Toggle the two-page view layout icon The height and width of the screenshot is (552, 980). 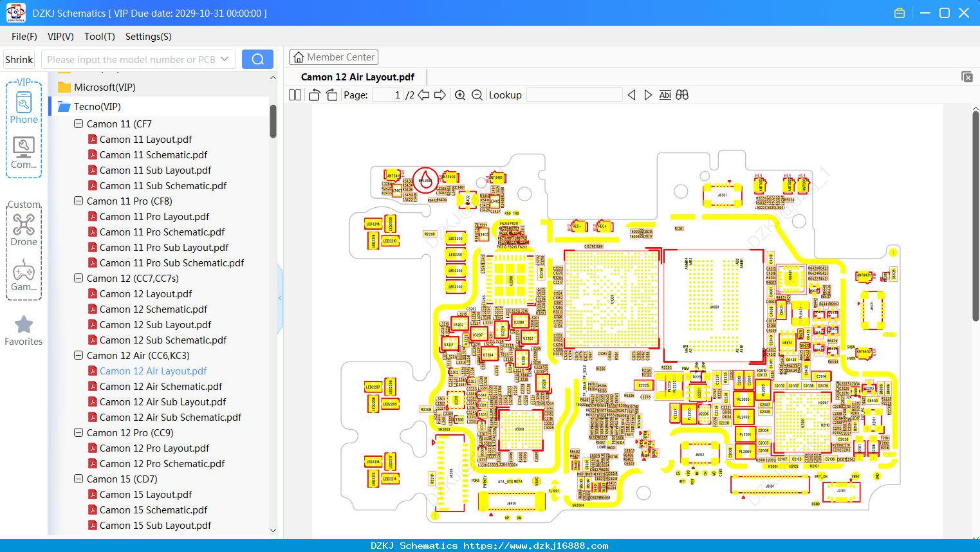pos(295,95)
